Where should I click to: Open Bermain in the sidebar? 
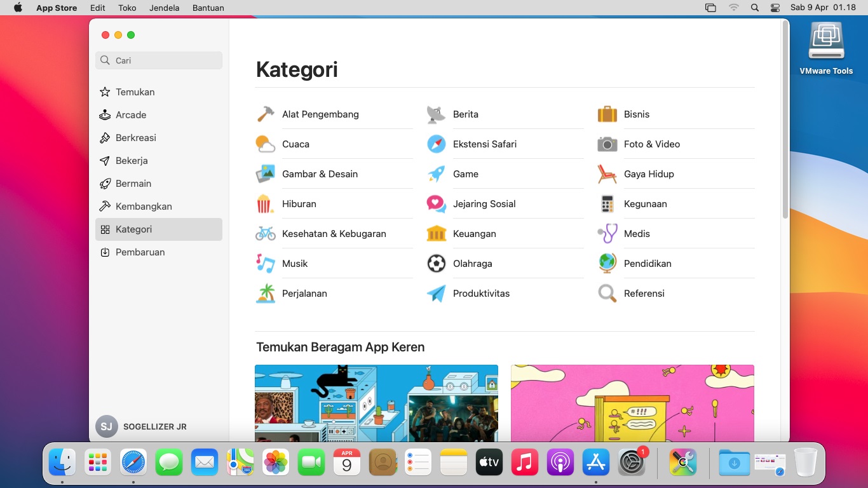click(x=159, y=184)
